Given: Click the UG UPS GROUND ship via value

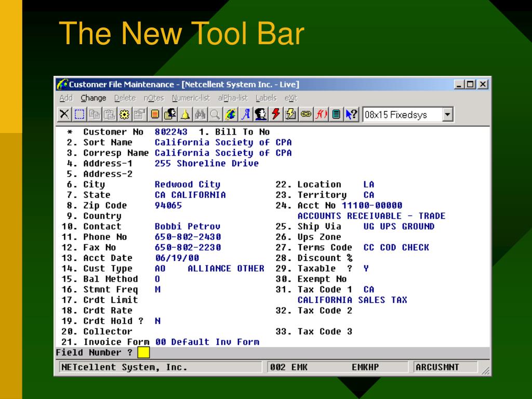Looking at the screenshot, I should [398, 227].
